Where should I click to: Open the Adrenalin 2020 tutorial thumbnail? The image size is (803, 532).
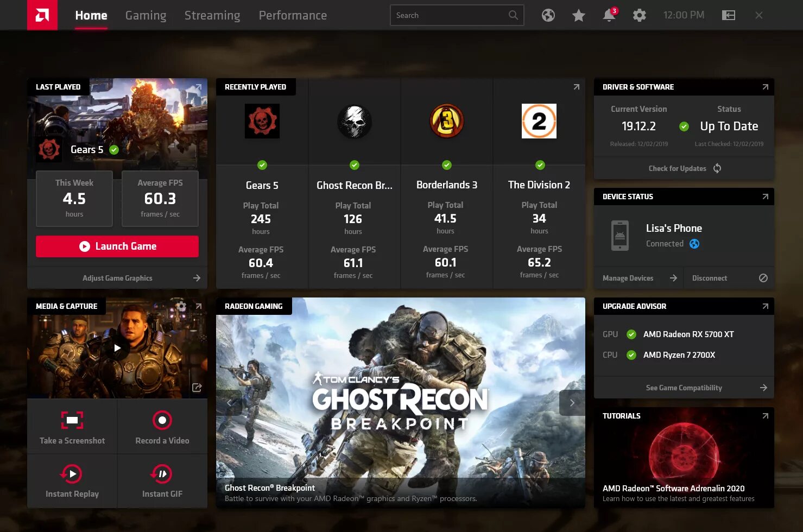pos(684,458)
